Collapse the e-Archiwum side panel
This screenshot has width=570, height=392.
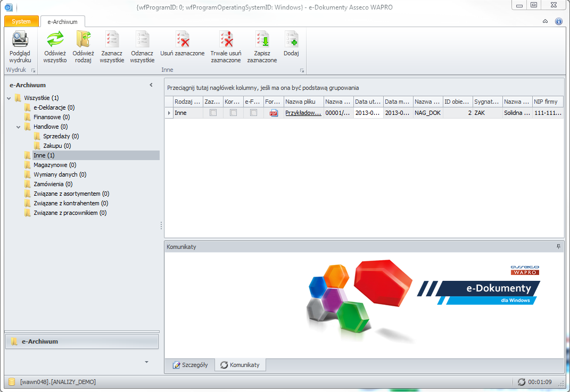click(x=151, y=85)
